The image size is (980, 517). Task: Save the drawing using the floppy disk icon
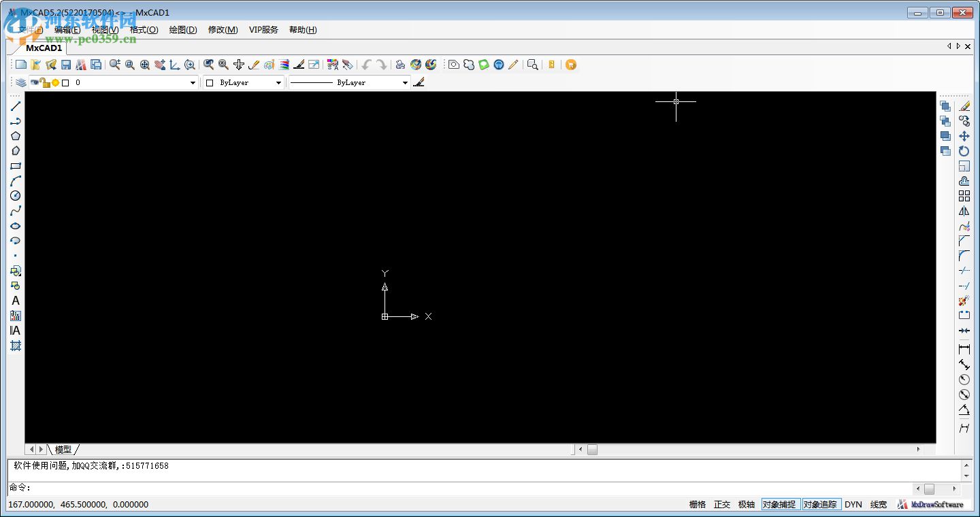pos(66,65)
